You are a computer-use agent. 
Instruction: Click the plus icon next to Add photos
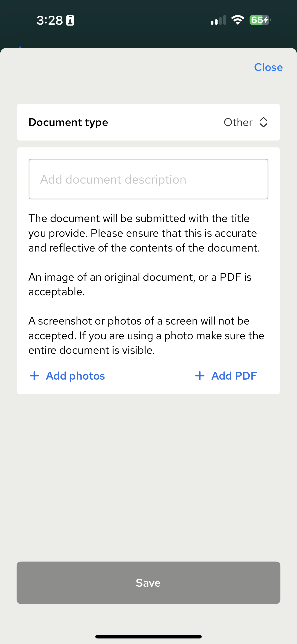pyautogui.click(x=34, y=376)
